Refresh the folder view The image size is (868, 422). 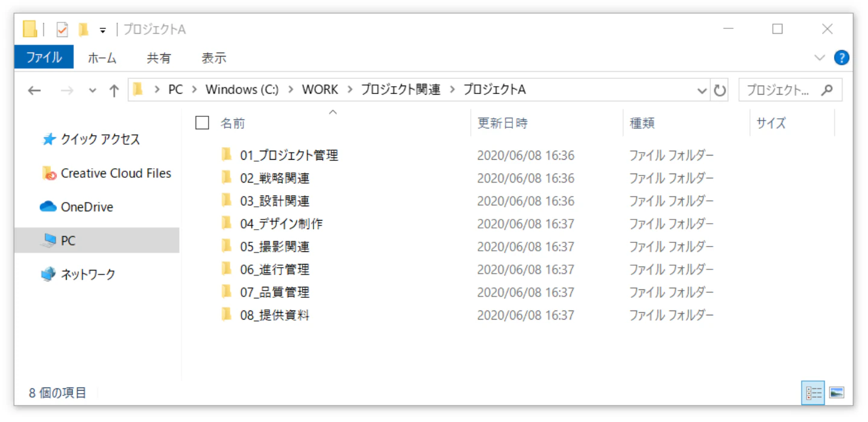coord(720,90)
